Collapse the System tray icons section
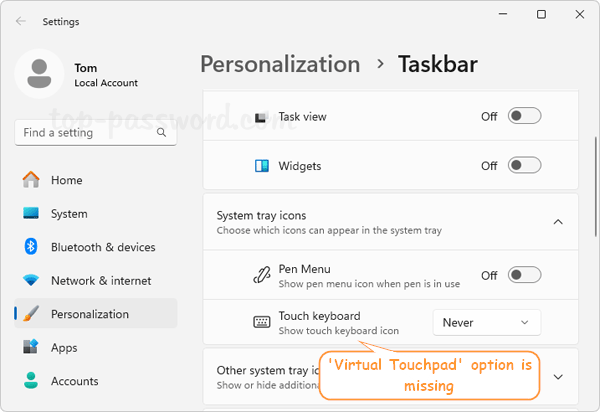The image size is (600, 412). coord(558,222)
